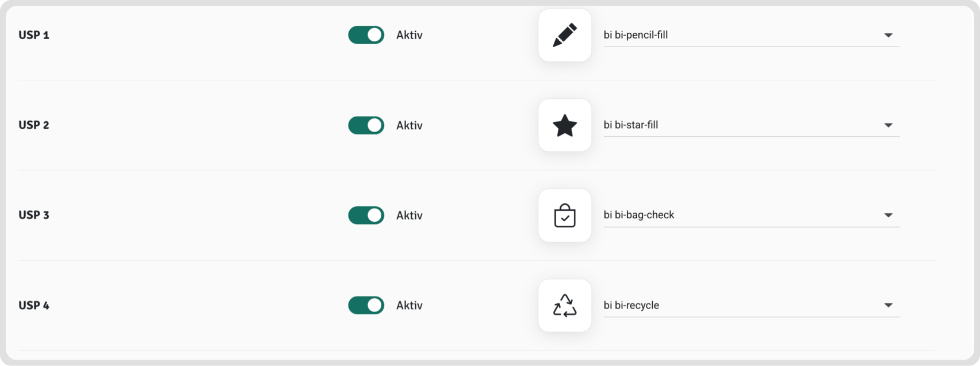Select the bag-check icon preview tile
980x366 pixels.
(564, 215)
